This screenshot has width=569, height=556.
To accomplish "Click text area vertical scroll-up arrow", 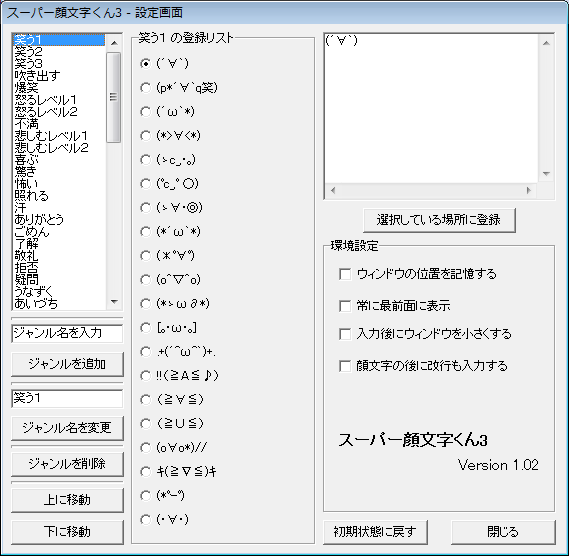I will 546,44.
